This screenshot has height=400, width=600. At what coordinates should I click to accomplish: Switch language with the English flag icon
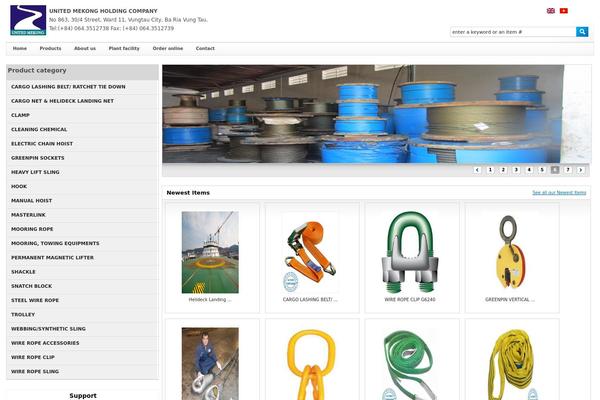551,11
